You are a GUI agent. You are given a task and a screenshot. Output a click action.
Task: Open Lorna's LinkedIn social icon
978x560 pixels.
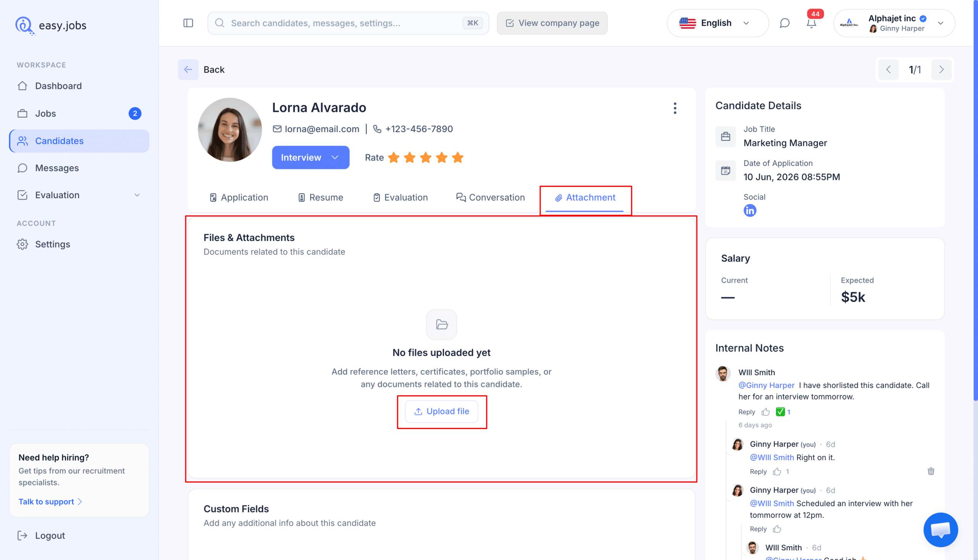tap(750, 210)
